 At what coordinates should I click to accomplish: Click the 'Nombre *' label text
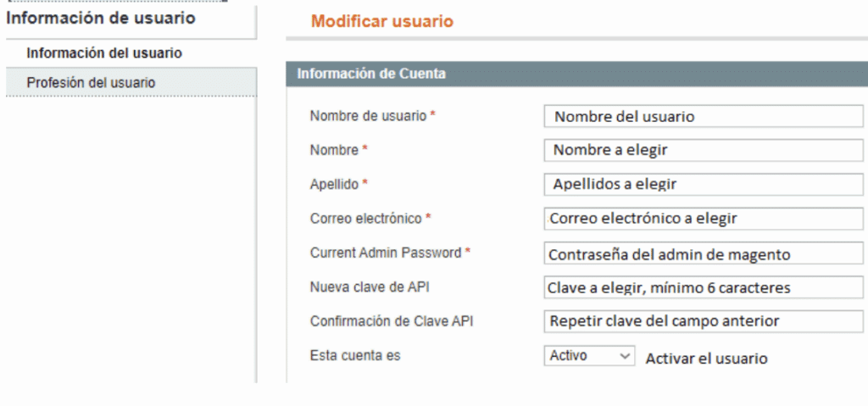[x=339, y=150]
